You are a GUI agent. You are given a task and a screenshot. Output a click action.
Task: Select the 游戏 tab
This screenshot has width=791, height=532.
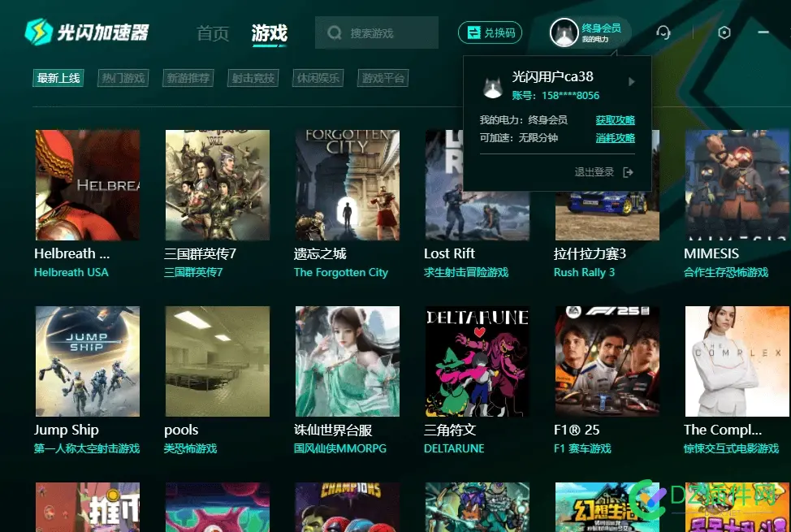point(269,33)
